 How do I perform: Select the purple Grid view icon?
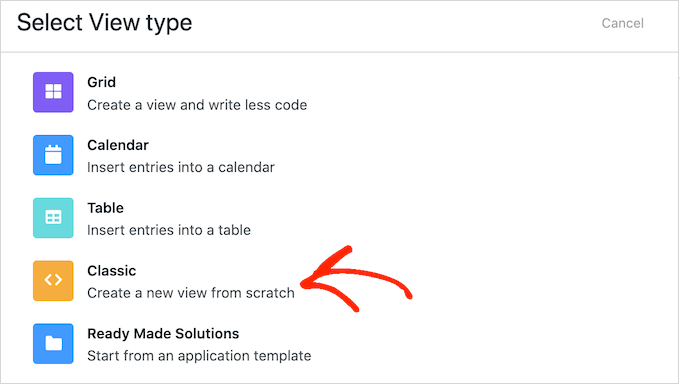pyautogui.click(x=53, y=92)
